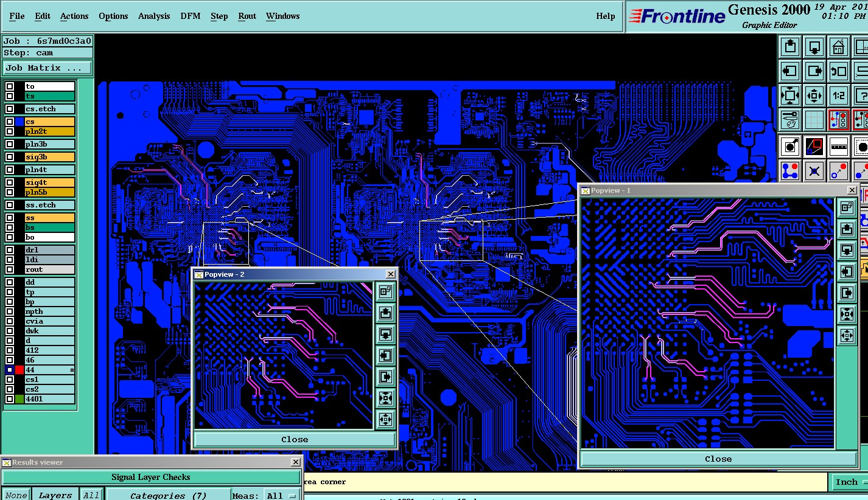Pan up in Popview-1 window

847,229
